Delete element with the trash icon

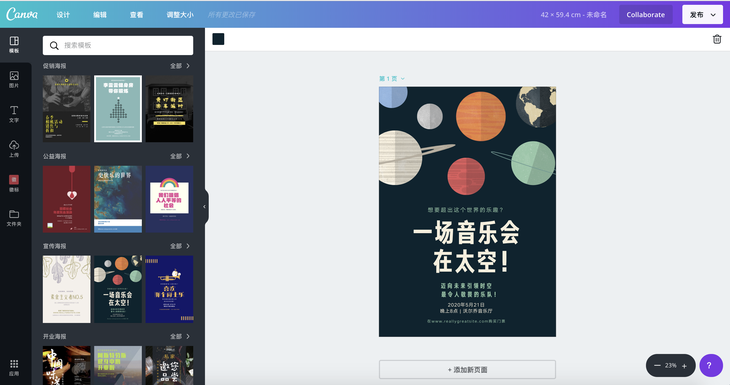pyautogui.click(x=717, y=40)
